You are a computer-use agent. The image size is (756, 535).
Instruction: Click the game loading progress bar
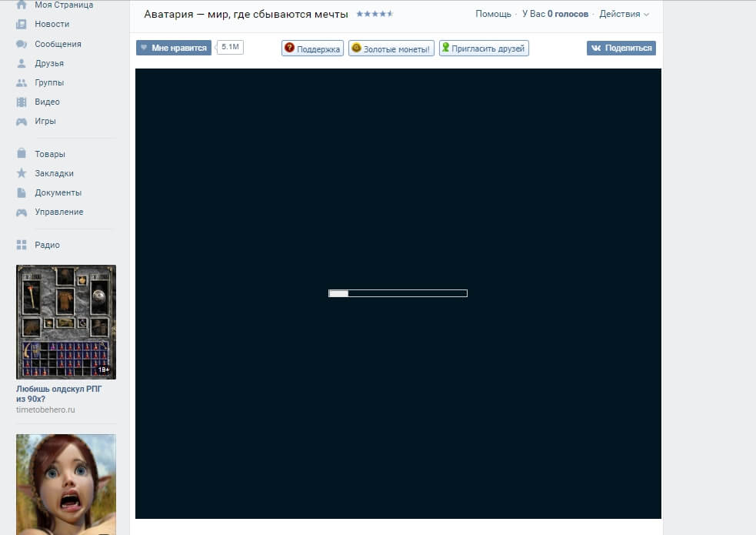[398, 293]
